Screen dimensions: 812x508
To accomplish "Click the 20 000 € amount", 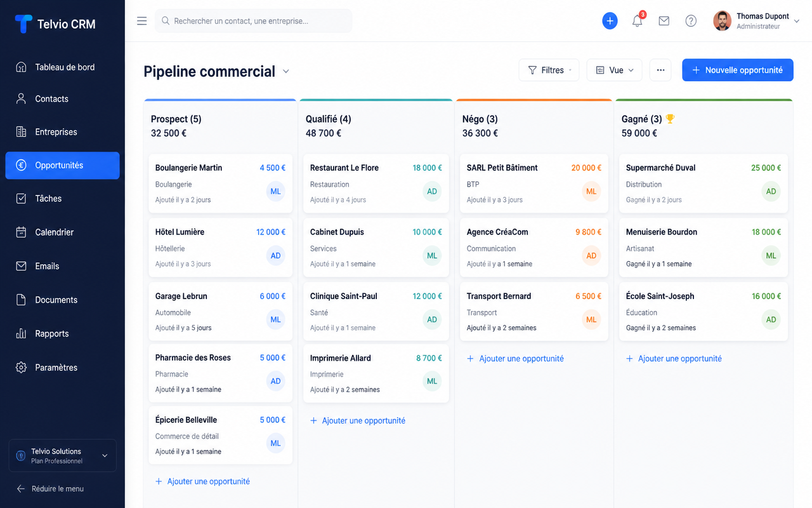I will point(586,168).
